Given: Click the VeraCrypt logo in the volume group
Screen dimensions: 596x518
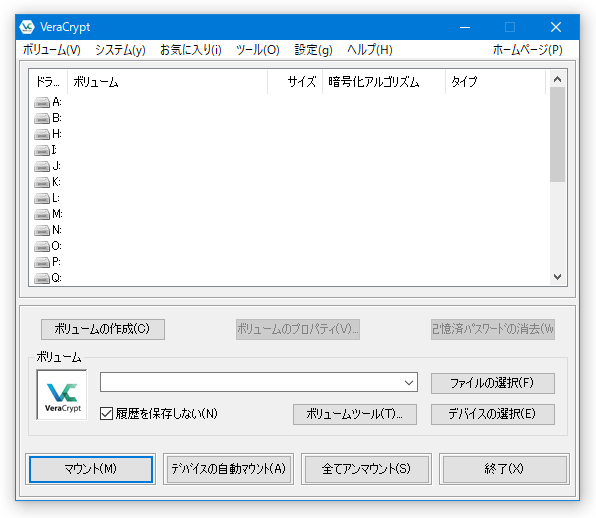Looking at the screenshot, I should pyautogui.click(x=62, y=395).
